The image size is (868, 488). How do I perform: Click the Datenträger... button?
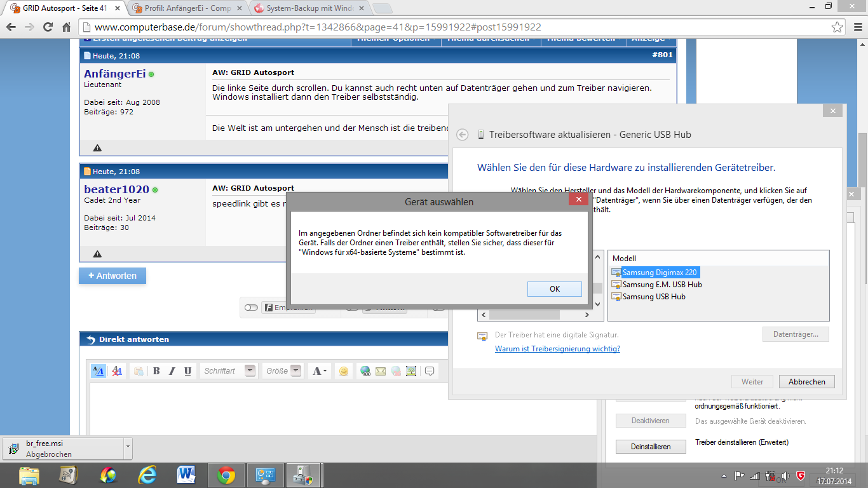coord(796,334)
